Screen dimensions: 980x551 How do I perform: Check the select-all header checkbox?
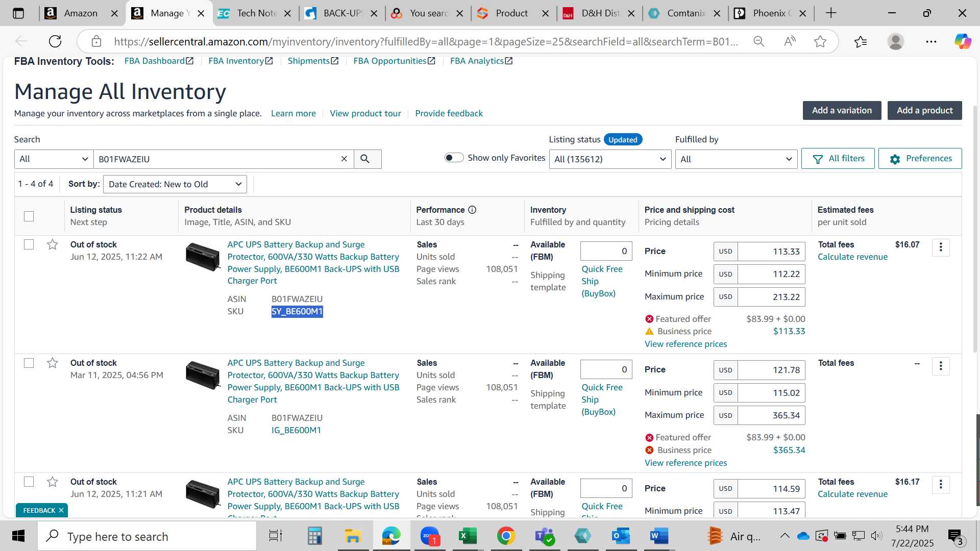[x=29, y=216]
